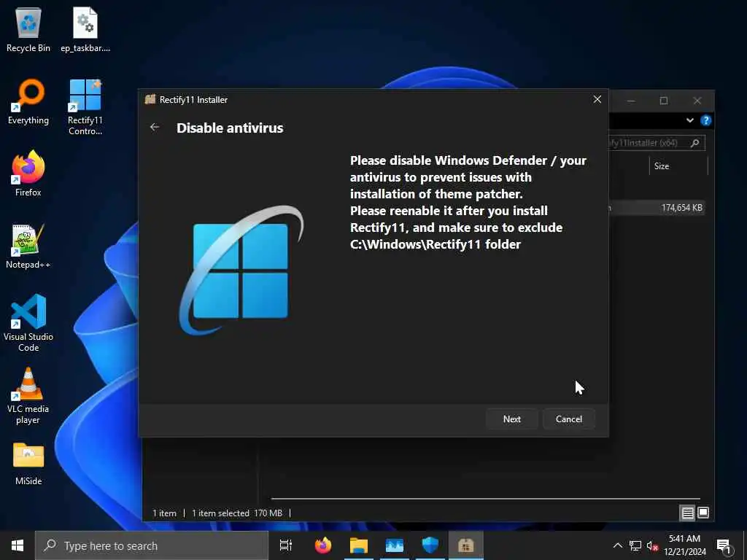This screenshot has width=747, height=560.
Task: Open the Photos-like app on taskbar
Action: tap(395, 545)
